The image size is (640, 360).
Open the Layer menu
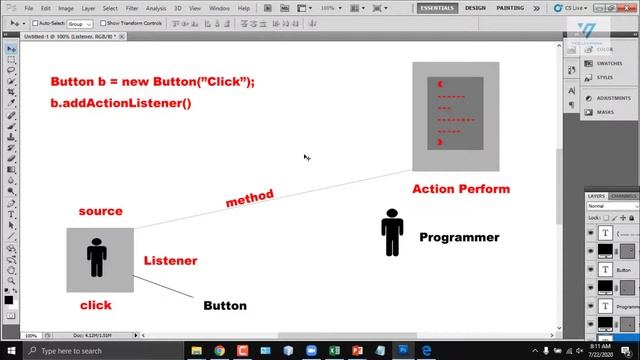coord(88,8)
